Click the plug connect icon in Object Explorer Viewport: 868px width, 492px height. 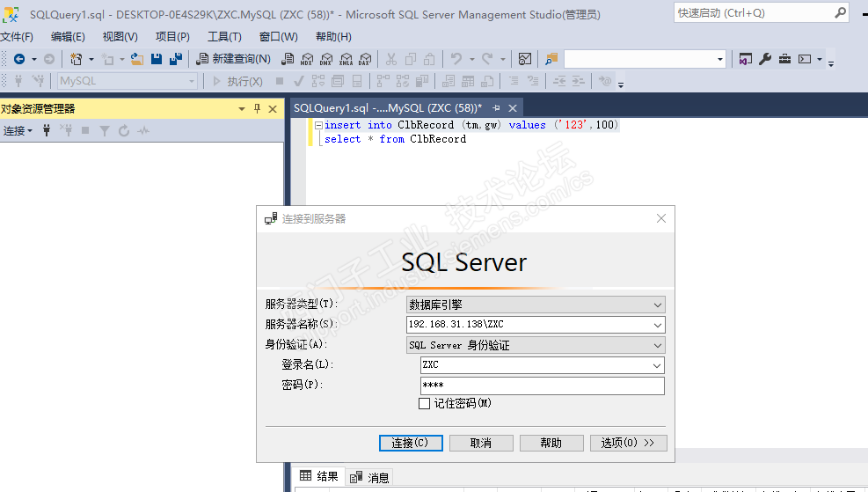pyautogui.click(x=47, y=131)
